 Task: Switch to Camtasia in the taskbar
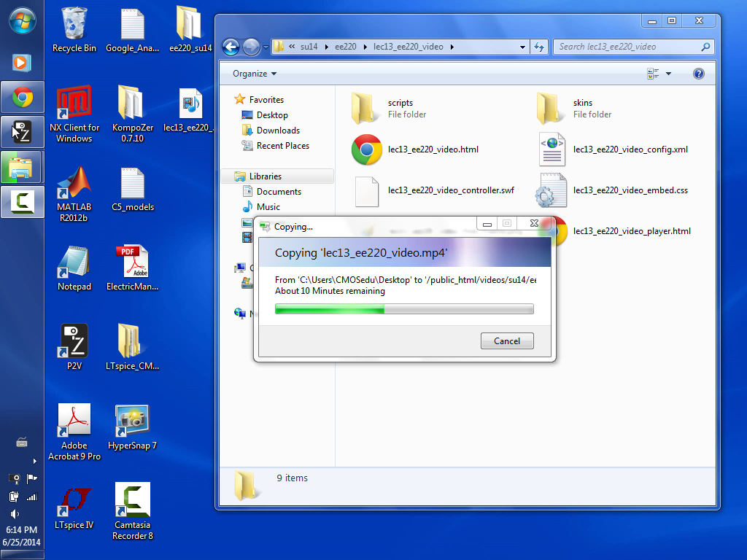click(23, 201)
